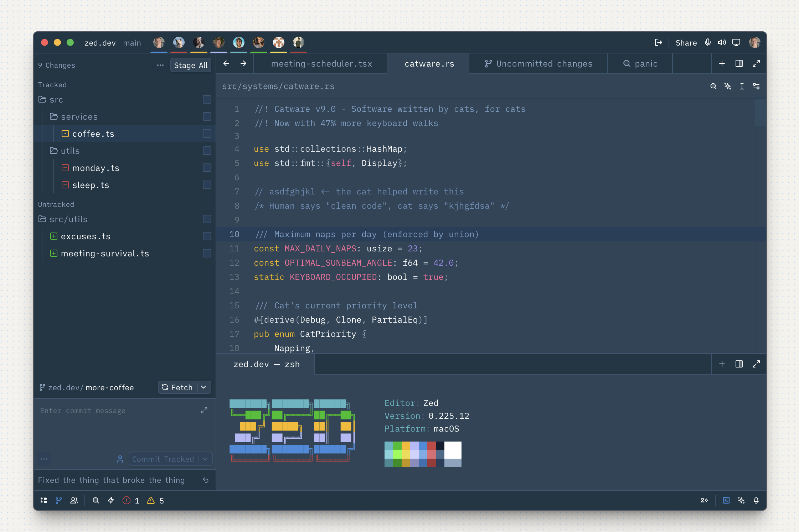The image size is (799, 532).
Task: Switch to meeting-scheduler.tsx tab
Action: pyautogui.click(x=321, y=64)
